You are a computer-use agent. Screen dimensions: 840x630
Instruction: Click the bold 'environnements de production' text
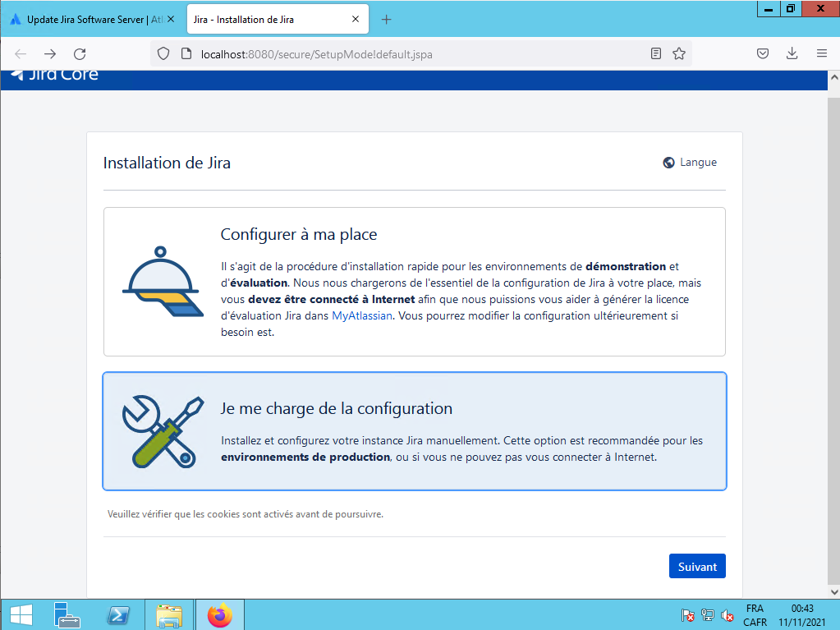pyautogui.click(x=305, y=458)
